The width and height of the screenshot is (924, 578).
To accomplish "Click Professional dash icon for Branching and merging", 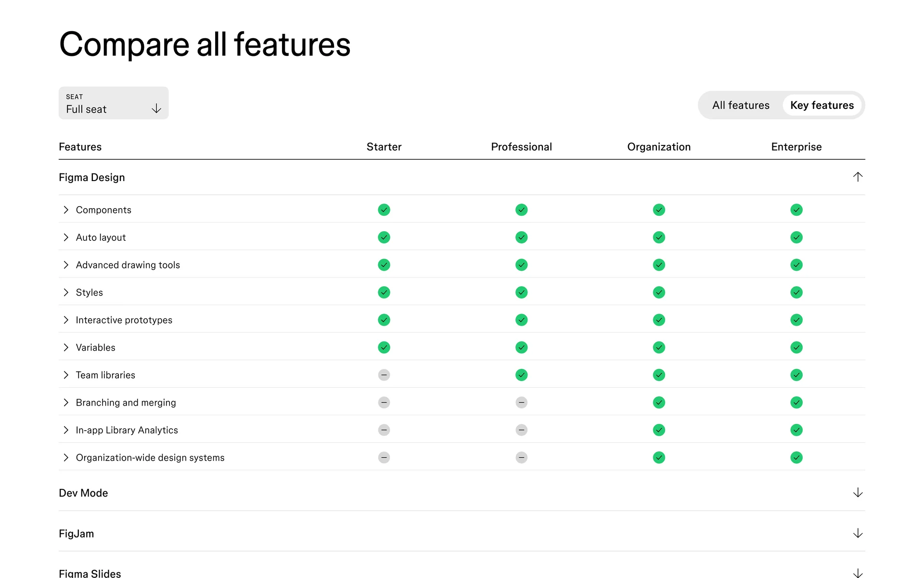I will pos(521,402).
